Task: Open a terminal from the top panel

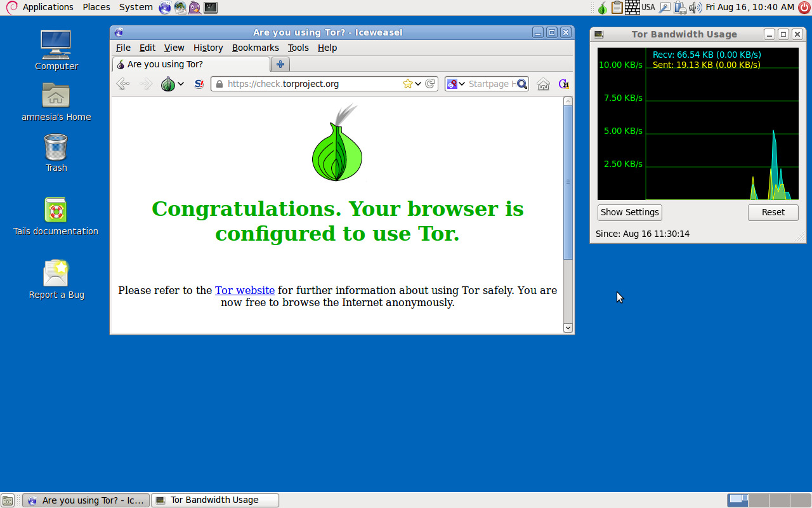Action: pyautogui.click(x=209, y=8)
